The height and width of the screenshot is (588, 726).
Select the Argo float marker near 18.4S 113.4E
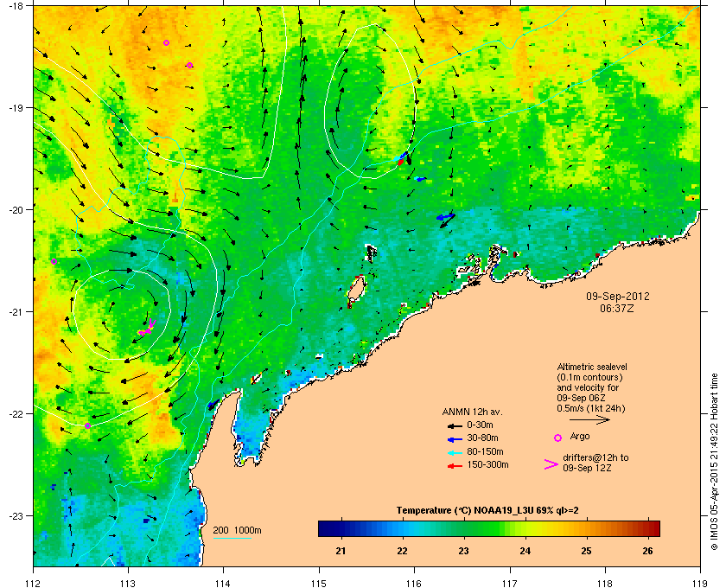166,43
